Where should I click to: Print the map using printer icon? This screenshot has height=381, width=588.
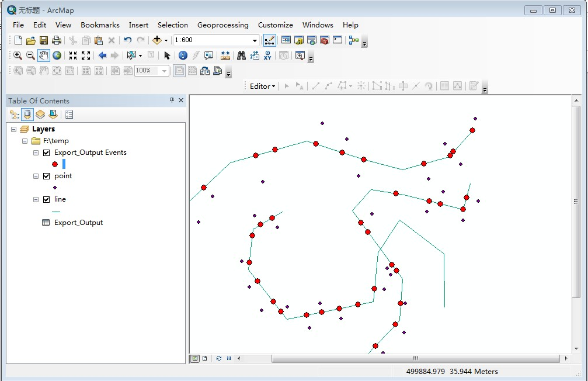56,40
